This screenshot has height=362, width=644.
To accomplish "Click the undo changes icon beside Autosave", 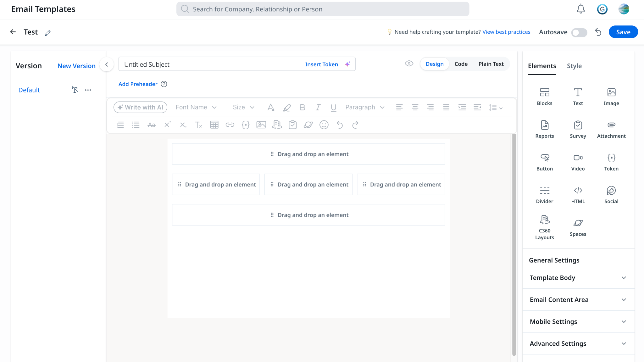I will point(598,32).
